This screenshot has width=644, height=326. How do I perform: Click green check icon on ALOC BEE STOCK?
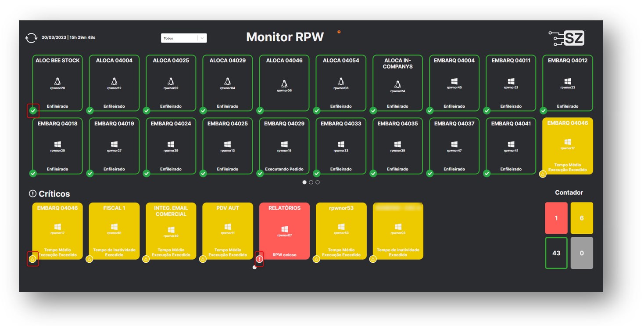[33, 111]
